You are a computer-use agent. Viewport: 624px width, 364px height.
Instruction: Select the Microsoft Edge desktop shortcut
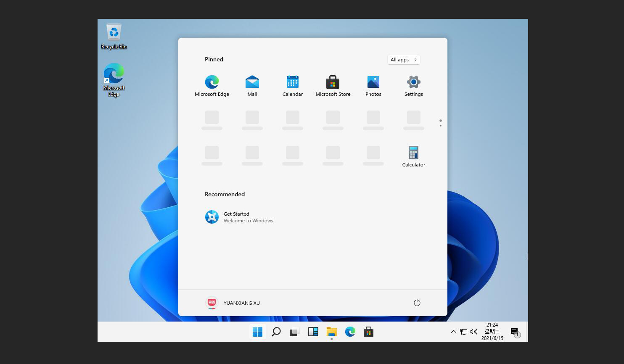114,80
